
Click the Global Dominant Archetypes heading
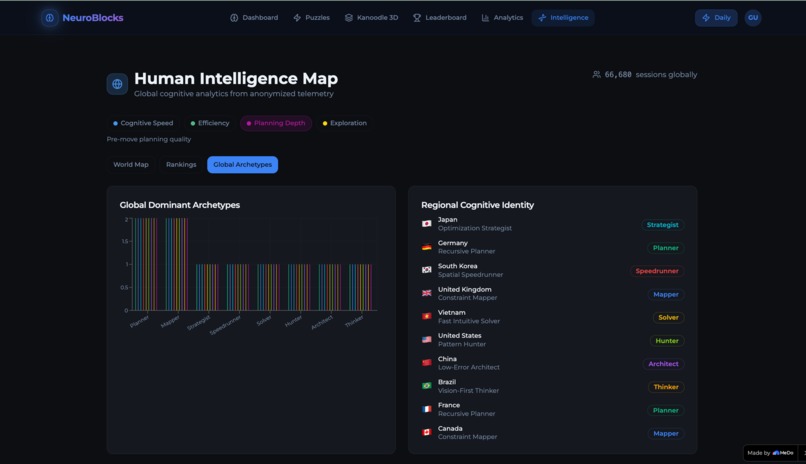pos(179,205)
